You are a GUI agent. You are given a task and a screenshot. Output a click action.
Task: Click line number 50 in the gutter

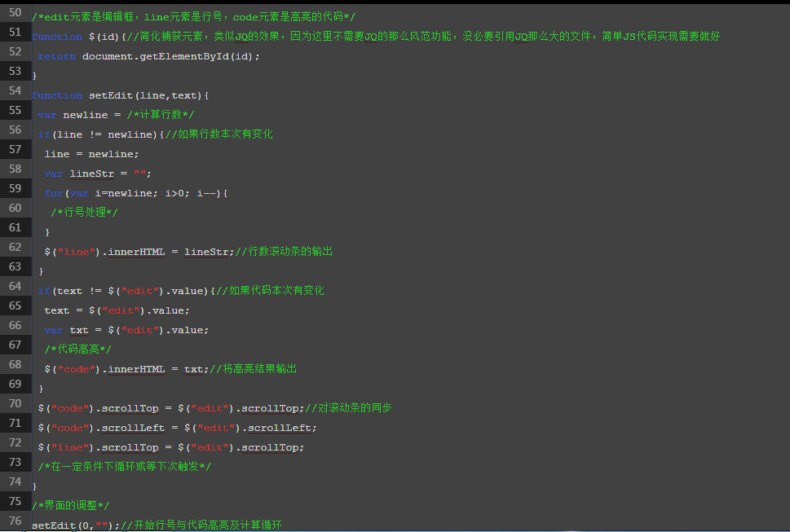tap(15, 13)
